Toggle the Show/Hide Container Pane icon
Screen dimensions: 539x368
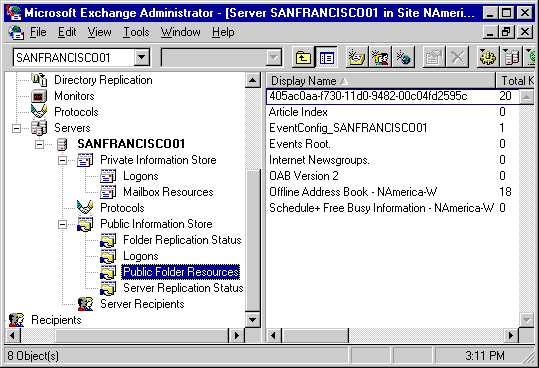pyautogui.click(x=326, y=57)
